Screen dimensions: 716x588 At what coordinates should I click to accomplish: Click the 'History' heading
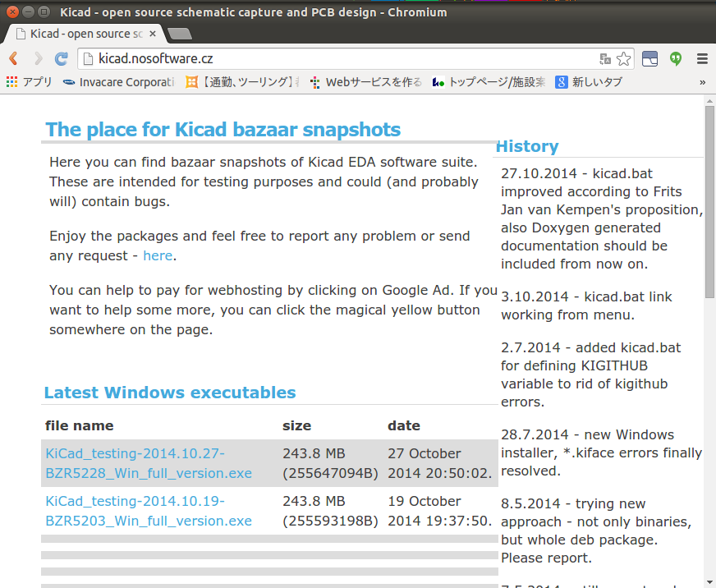click(527, 146)
